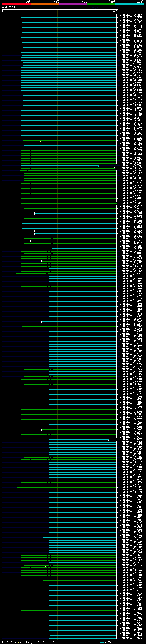Select hit label UniRef100_P26300

coord(131,53)
